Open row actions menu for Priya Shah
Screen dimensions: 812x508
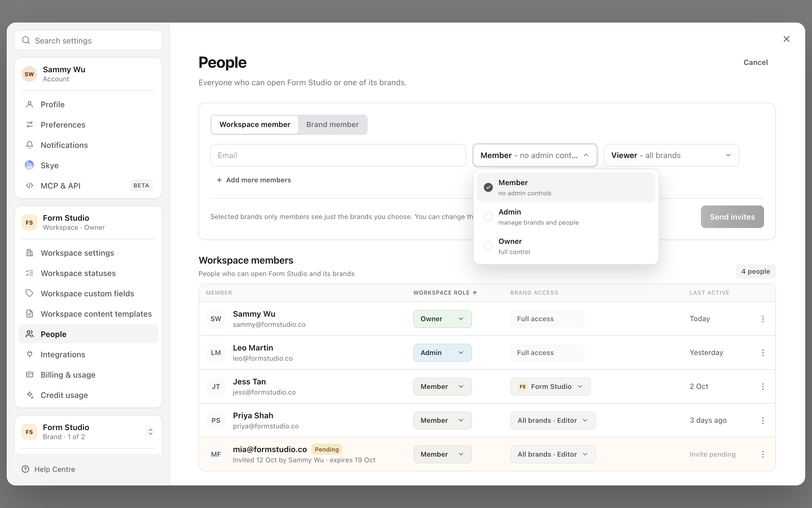click(763, 421)
